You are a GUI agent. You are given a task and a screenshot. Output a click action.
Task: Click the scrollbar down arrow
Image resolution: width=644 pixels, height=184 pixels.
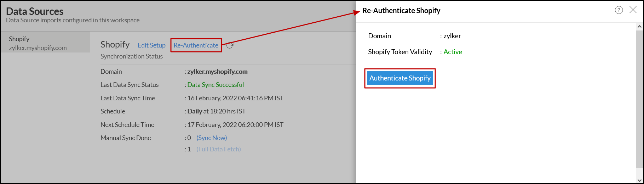pos(639,180)
